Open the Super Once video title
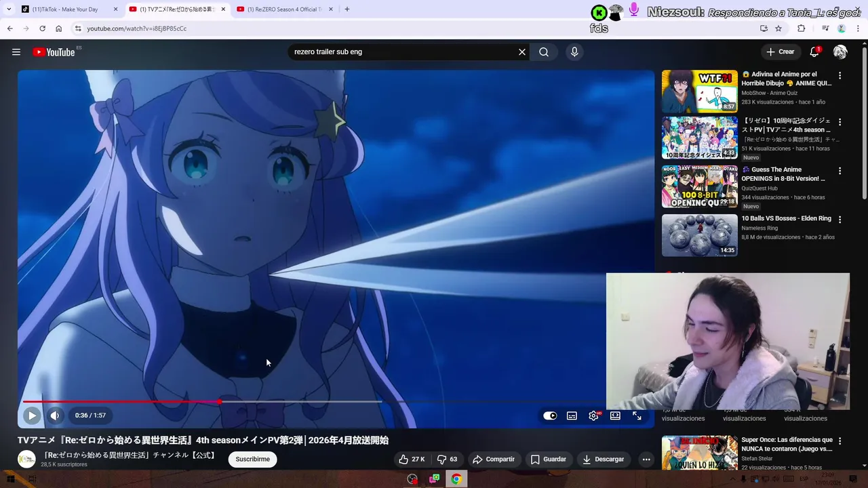 [787, 444]
